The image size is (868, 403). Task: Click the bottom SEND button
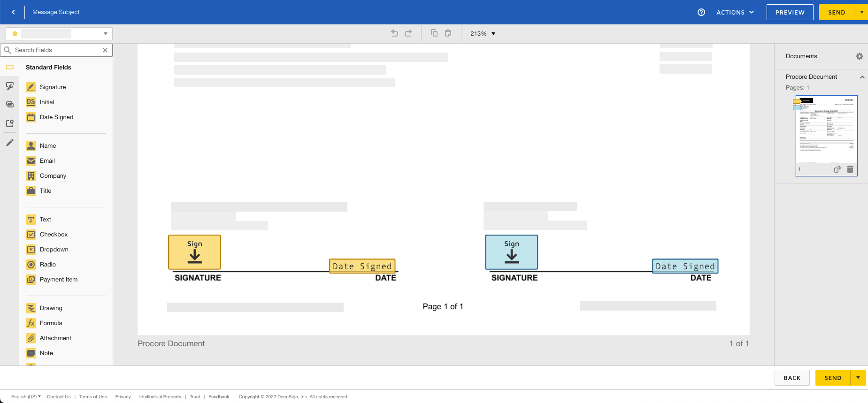pyautogui.click(x=833, y=378)
